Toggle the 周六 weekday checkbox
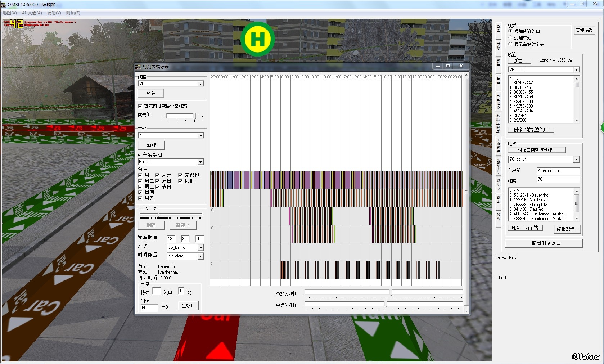 pyautogui.click(x=157, y=175)
